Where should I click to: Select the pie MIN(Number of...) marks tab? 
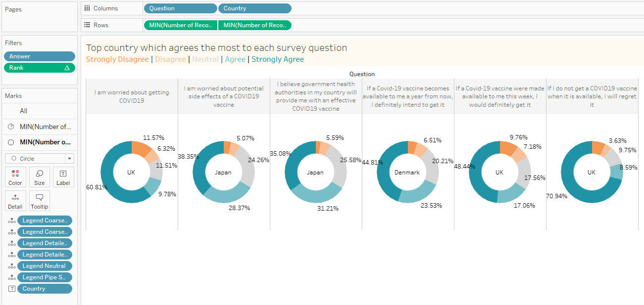point(45,127)
